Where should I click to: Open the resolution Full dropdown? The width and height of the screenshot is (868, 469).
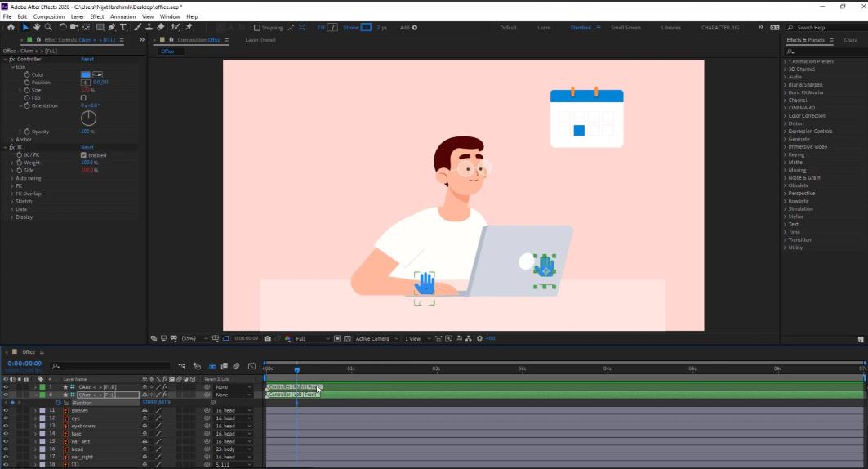pyautogui.click(x=313, y=338)
